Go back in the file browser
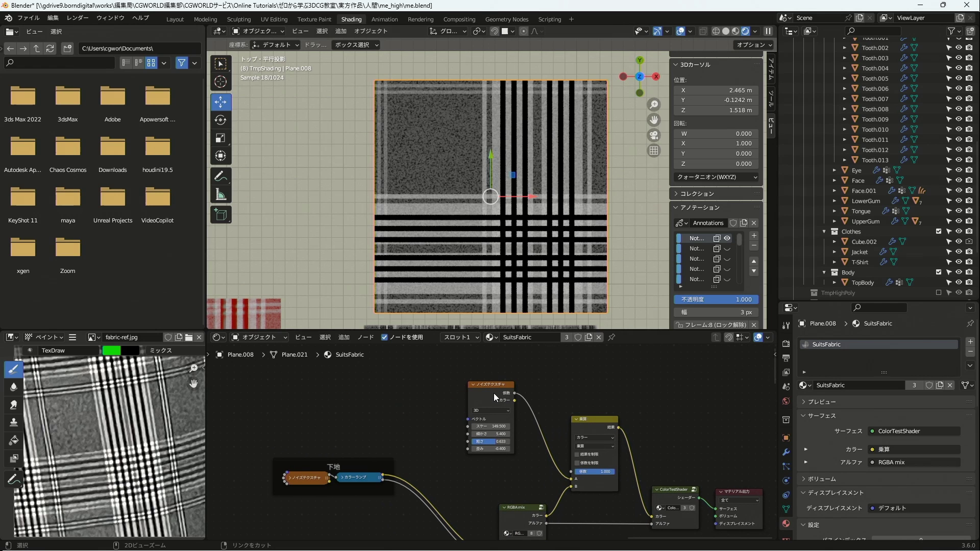980x551 pixels. pos(10,48)
